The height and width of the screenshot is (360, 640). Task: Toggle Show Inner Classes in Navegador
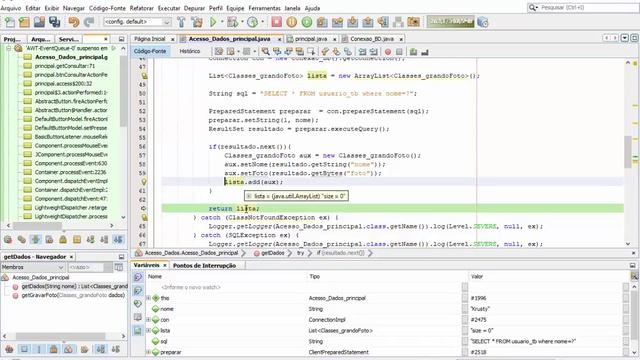tap(69, 349)
